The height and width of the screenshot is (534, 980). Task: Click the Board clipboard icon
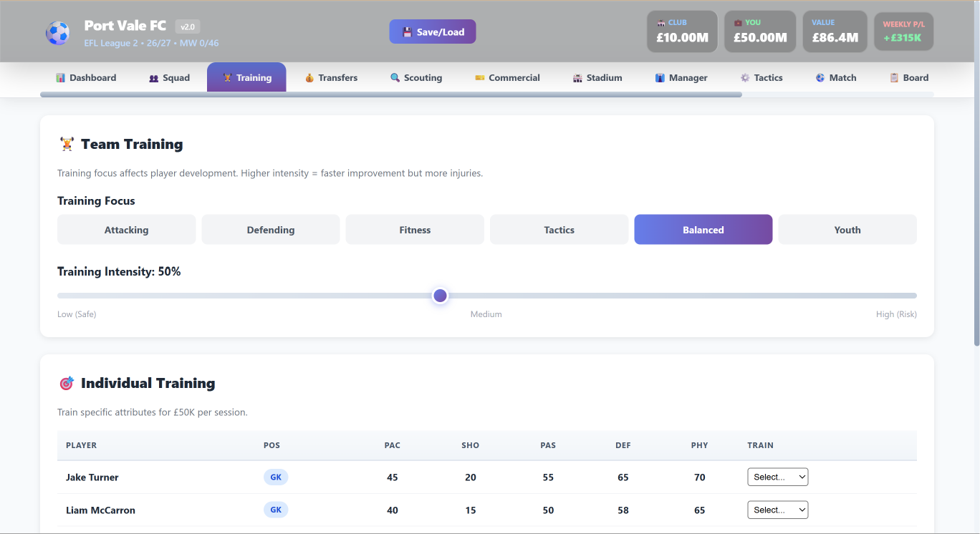coord(894,78)
